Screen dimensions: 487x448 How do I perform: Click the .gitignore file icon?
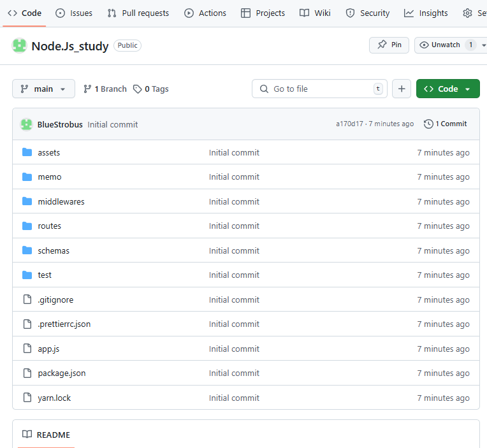tap(27, 300)
